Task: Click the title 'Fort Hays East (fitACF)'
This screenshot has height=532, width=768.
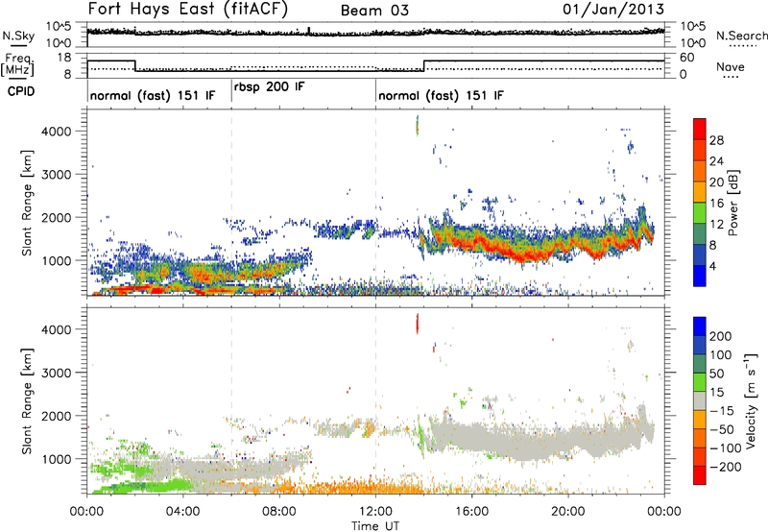Action: [x=188, y=9]
